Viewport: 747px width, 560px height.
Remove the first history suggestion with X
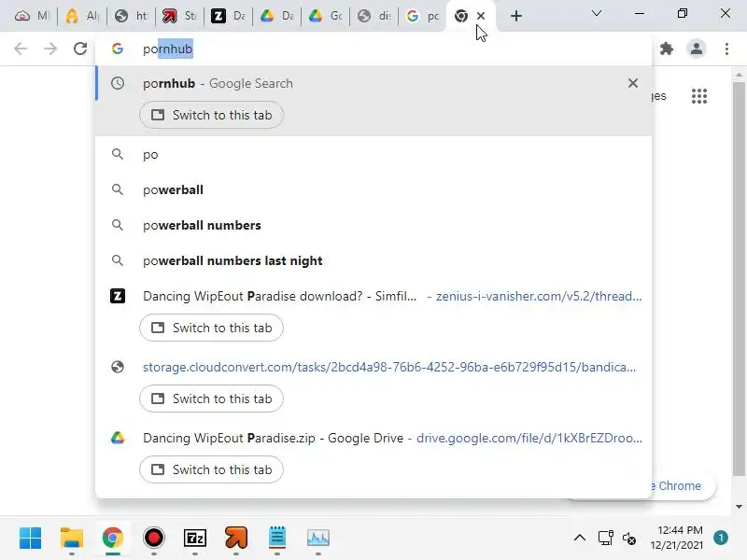coord(633,83)
